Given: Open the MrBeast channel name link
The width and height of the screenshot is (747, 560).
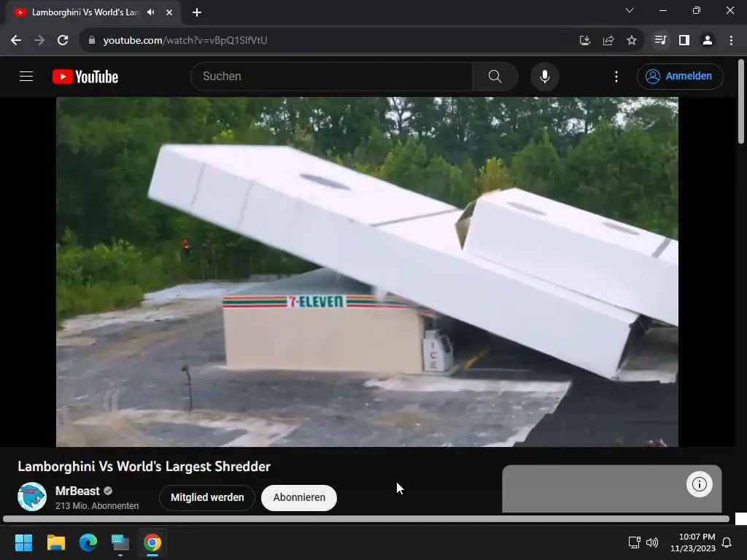Looking at the screenshot, I should (77, 491).
